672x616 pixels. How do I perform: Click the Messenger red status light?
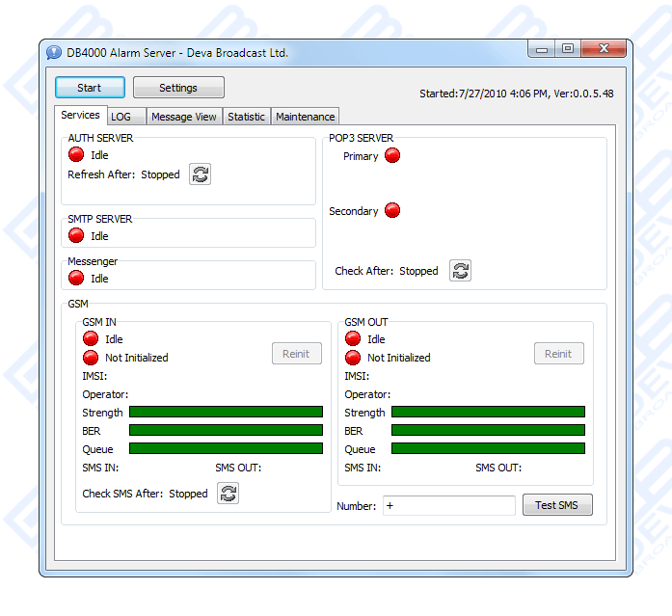tap(76, 279)
